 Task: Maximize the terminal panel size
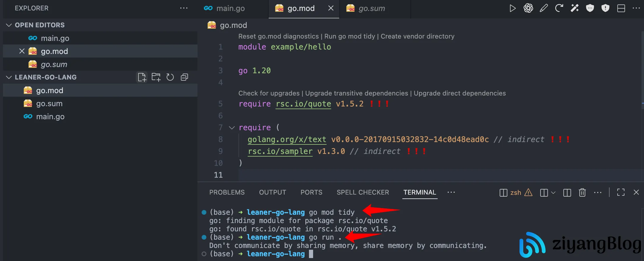pyautogui.click(x=621, y=192)
